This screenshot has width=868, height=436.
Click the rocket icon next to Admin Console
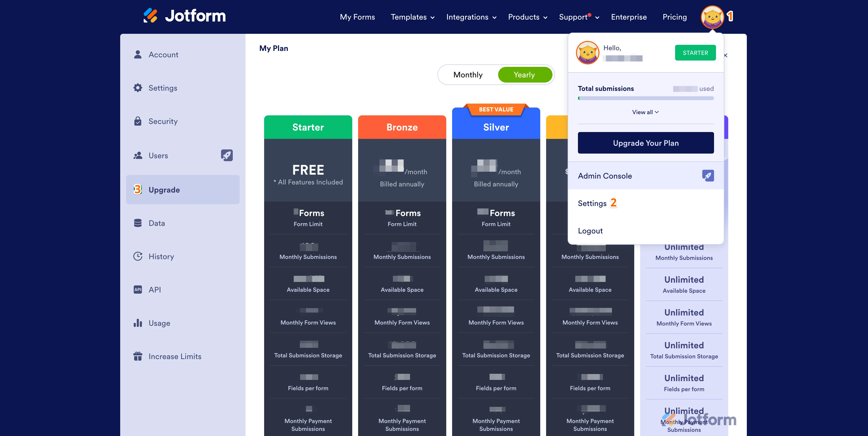[x=708, y=176]
